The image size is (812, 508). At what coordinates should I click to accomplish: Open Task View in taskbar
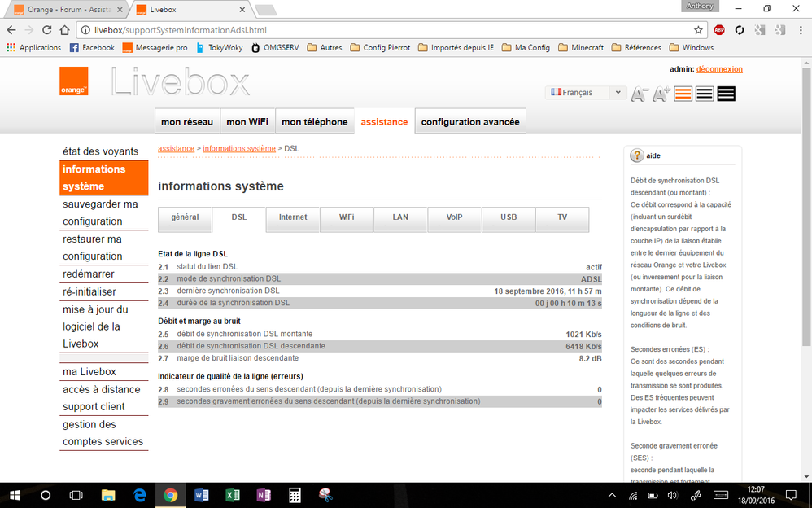pos(76,496)
